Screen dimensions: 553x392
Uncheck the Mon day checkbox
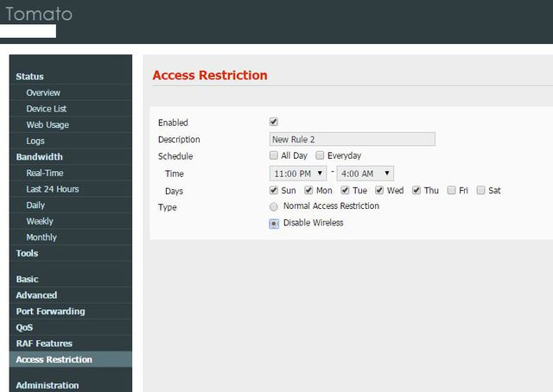[308, 190]
